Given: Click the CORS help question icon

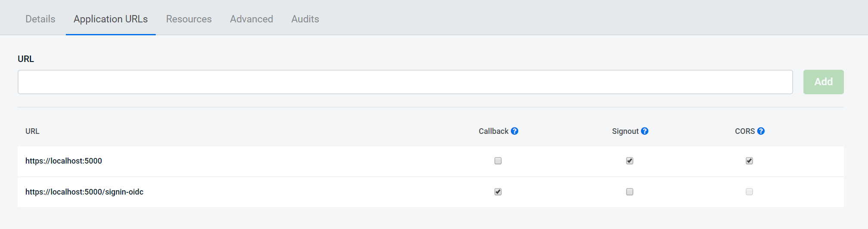Looking at the screenshot, I should coord(760,131).
